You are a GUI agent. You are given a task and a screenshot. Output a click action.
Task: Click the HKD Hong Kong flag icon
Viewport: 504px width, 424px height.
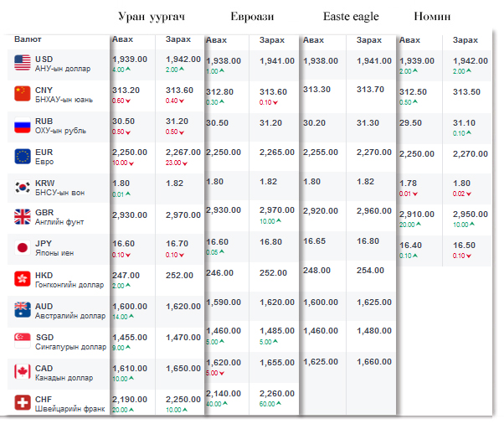pos(23,279)
